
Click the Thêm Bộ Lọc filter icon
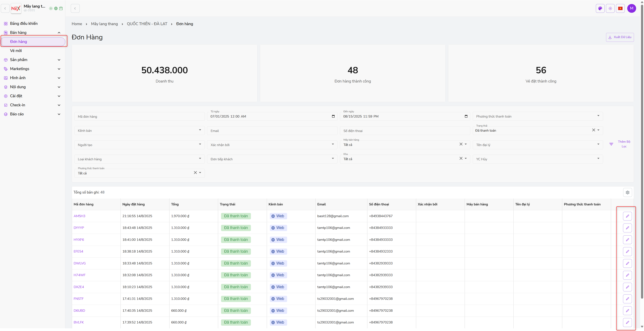611,144
